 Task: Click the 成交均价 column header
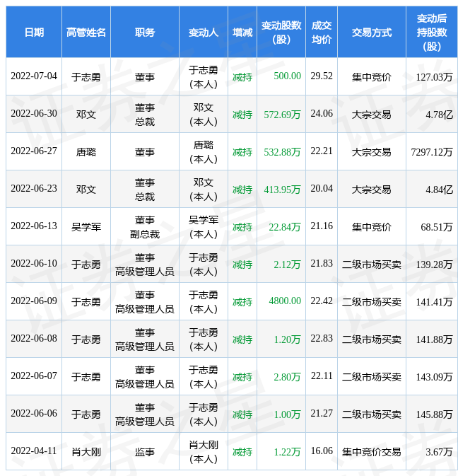point(322,32)
